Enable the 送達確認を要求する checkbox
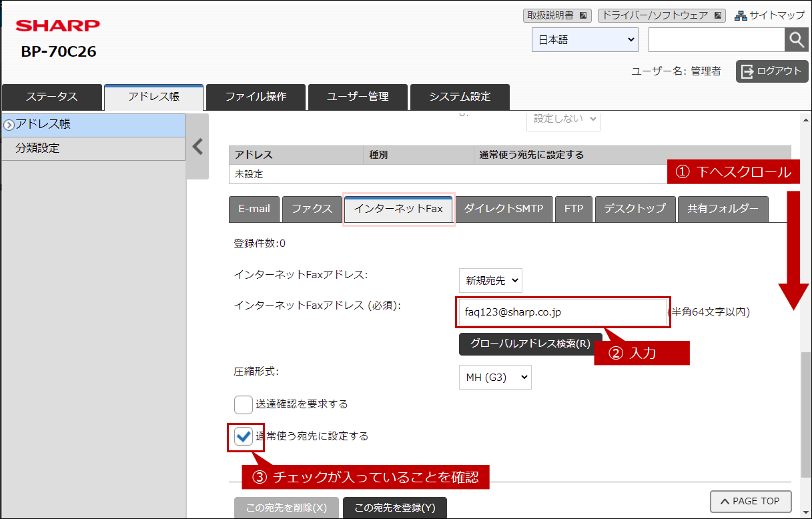The width and height of the screenshot is (812, 519). click(243, 404)
